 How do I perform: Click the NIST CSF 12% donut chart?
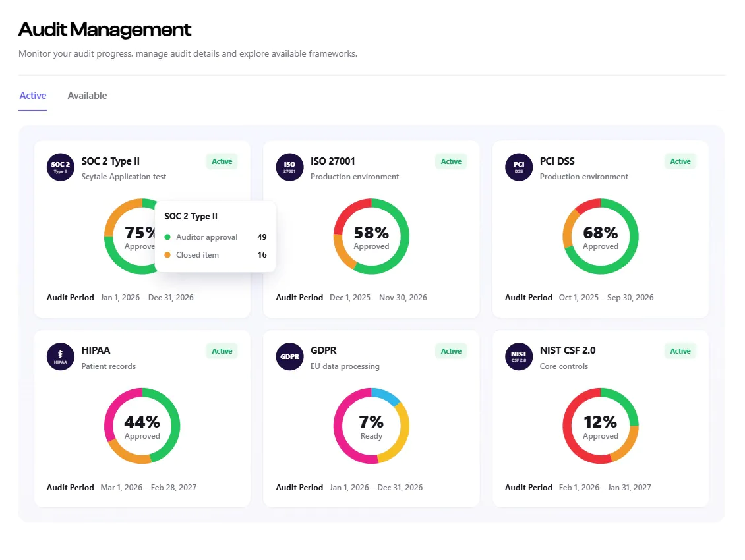pos(601,426)
